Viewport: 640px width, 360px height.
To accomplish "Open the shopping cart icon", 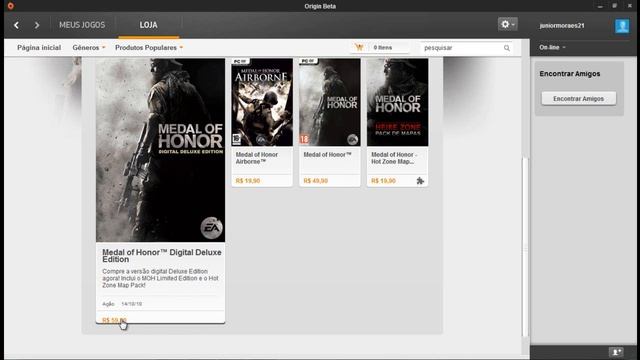I will (359, 47).
